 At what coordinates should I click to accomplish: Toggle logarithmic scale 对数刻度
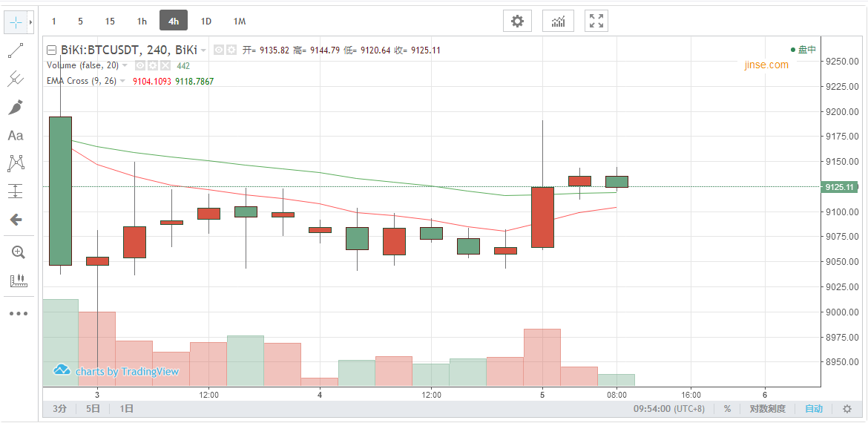[x=767, y=409]
